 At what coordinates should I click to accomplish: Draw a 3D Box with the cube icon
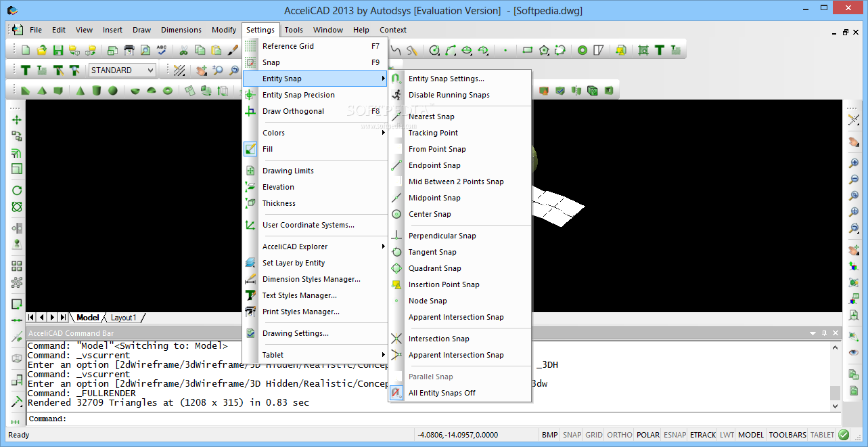[x=58, y=91]
